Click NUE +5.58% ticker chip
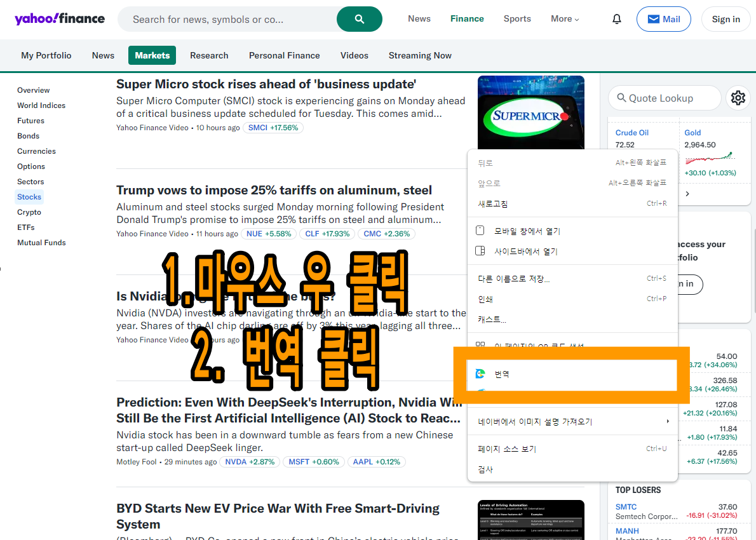756x540 pixels. (x=269, y=234)
